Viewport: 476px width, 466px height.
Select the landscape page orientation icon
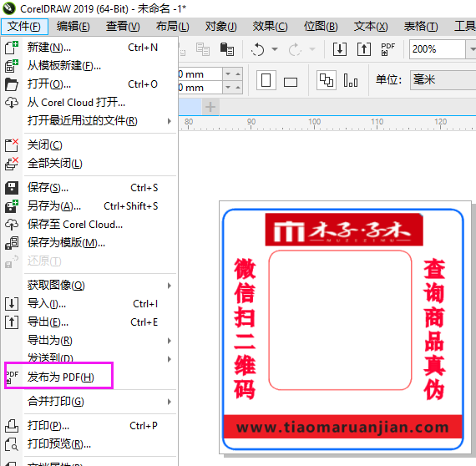point(291,82)
